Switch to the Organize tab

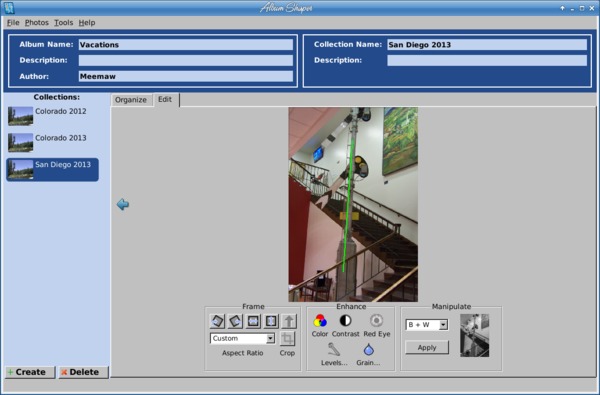pyautogui.click(x=131, y=100)
